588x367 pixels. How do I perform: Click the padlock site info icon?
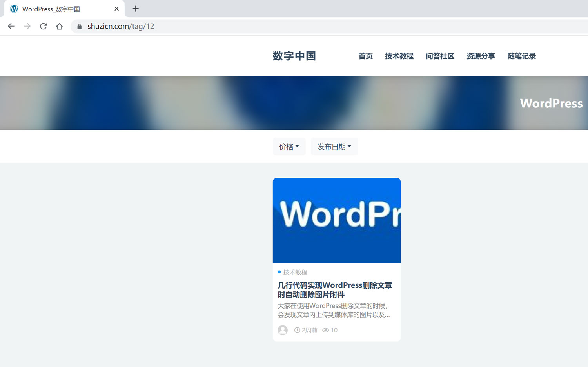click(x=79, y=26)
